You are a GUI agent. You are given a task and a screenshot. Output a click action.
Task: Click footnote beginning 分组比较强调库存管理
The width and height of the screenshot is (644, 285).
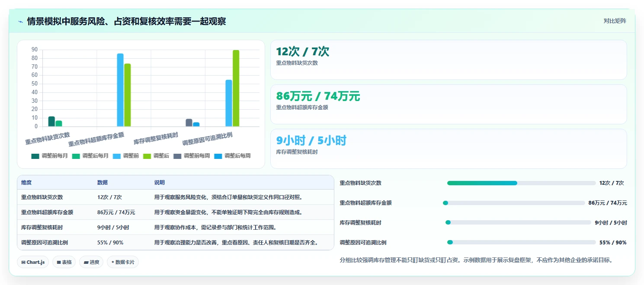tap(476, 260)
